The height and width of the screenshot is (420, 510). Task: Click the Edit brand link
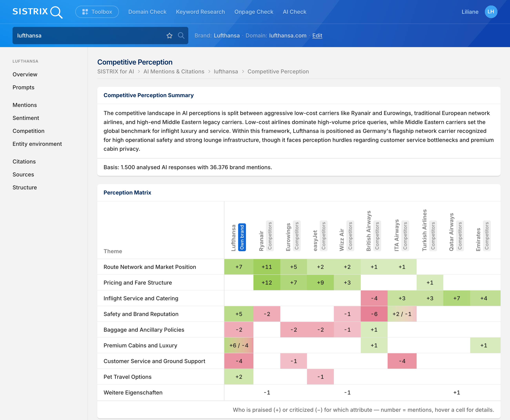coord(317,36)
